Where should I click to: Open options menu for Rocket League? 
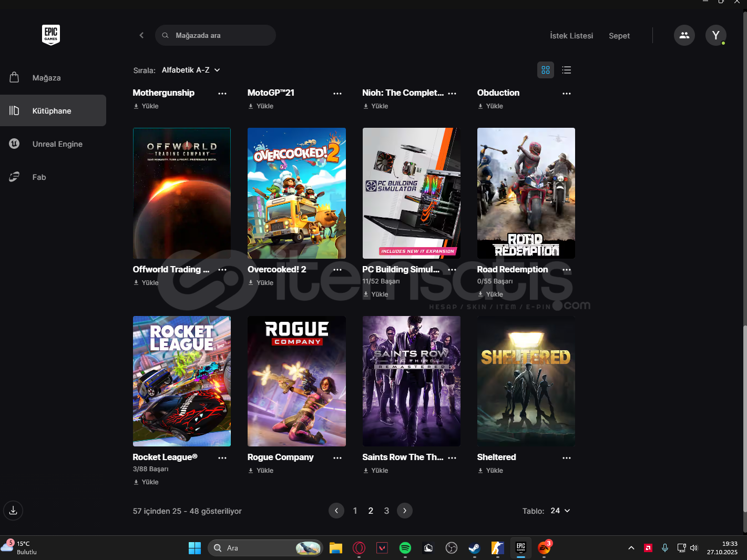coord(222,458)
